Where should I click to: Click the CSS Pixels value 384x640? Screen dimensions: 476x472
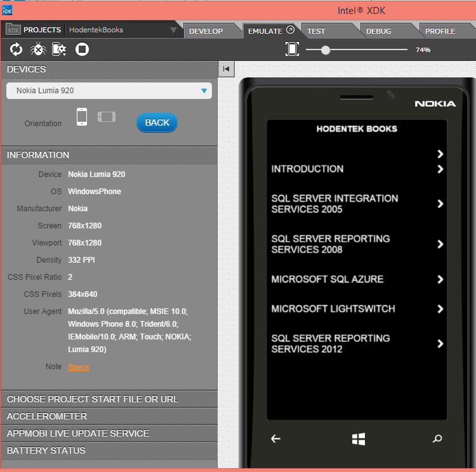pyautogui.click(x=83, y=294)
